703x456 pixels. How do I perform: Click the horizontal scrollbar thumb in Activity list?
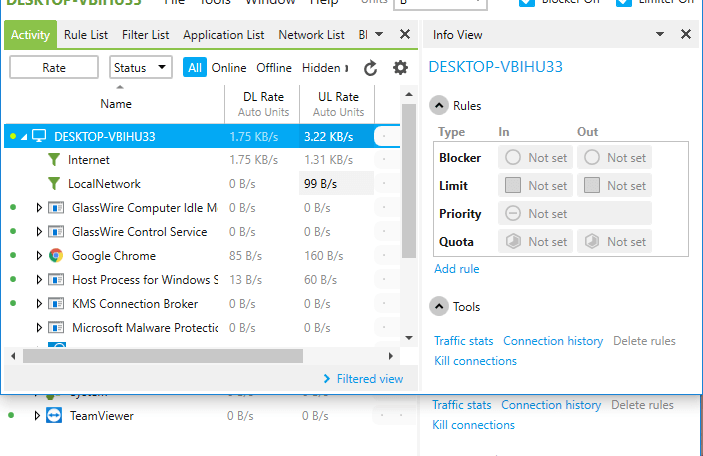click(x=163, y=356)
